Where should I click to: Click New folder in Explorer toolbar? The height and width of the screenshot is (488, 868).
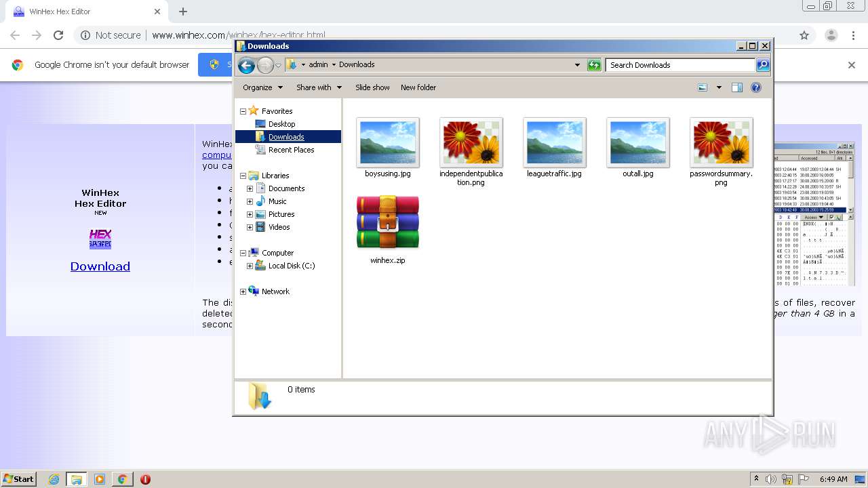tap(418, 87)
